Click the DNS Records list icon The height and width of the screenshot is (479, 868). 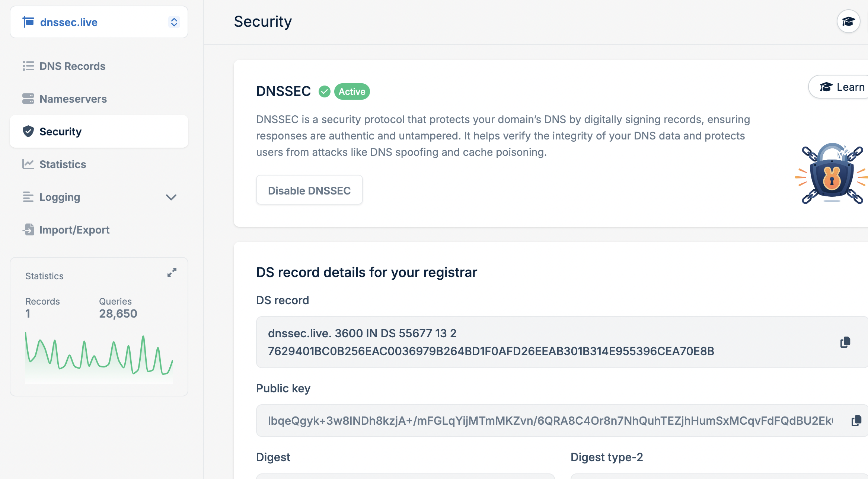pos(28,66)
